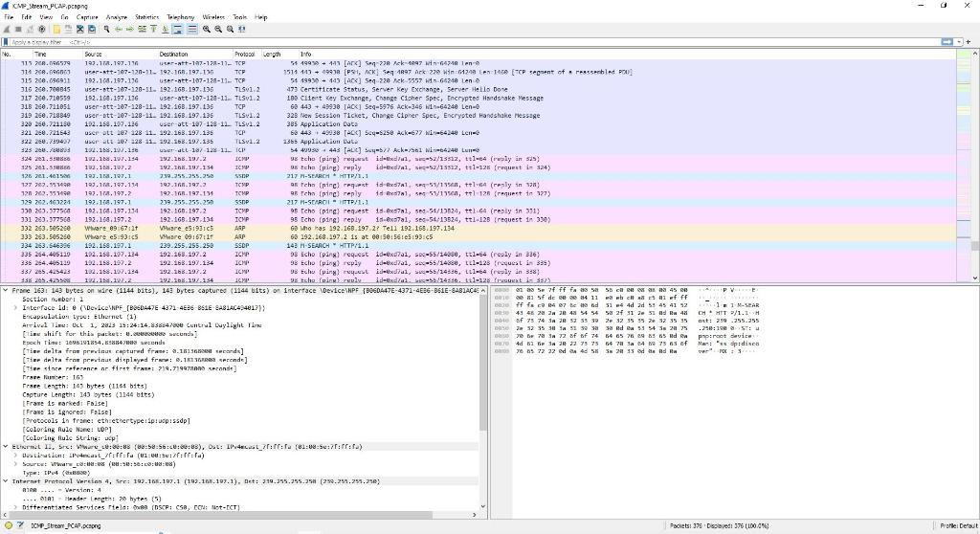980x534 pixels.
Task: Go back in packet history
Action: tap(118, 29)
